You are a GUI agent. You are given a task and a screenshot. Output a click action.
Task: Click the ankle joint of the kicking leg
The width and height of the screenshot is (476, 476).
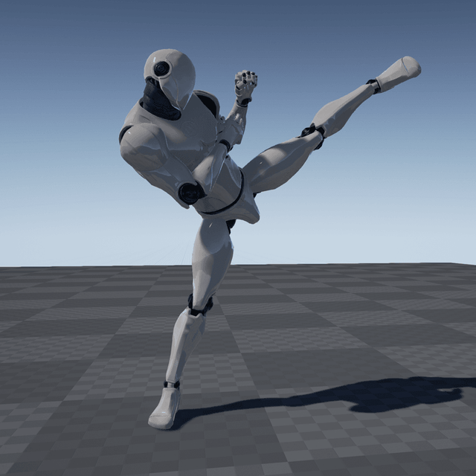point(373,86)
